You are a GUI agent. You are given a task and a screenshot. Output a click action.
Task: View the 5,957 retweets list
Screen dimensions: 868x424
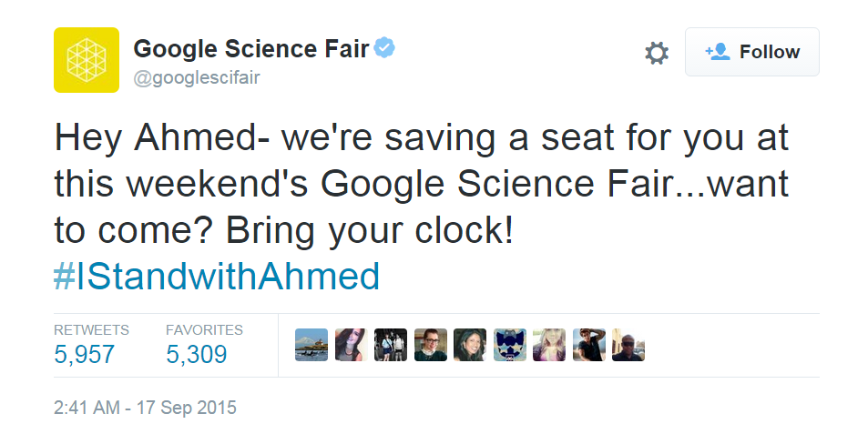91,345
